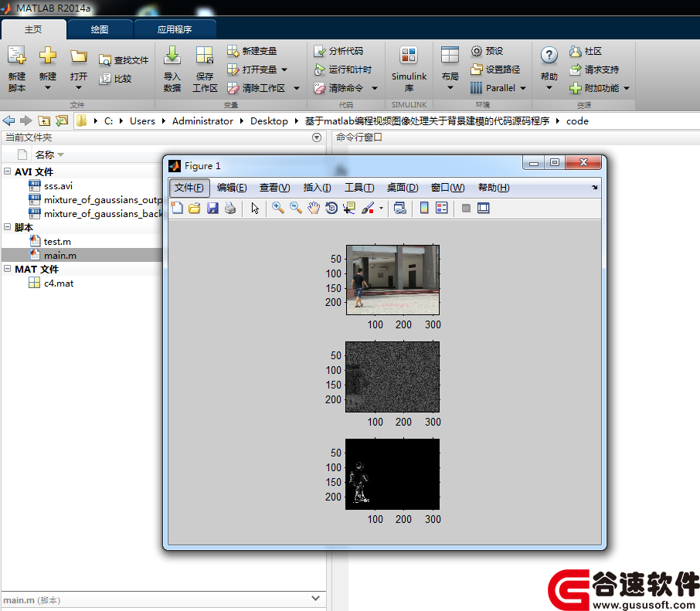Click Save Workspace (保存工作区) icon
Viewport: 700px width, 611px height.
pyautogui.click(x=205, y=56)
